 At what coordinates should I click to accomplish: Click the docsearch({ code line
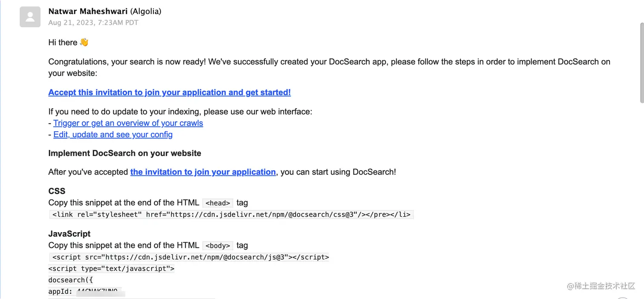[71, 280]
